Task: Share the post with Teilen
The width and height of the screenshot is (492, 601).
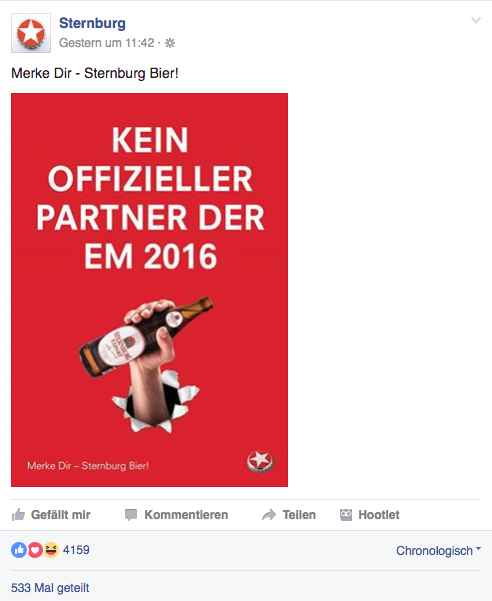Action: click(x=289, y=514)
